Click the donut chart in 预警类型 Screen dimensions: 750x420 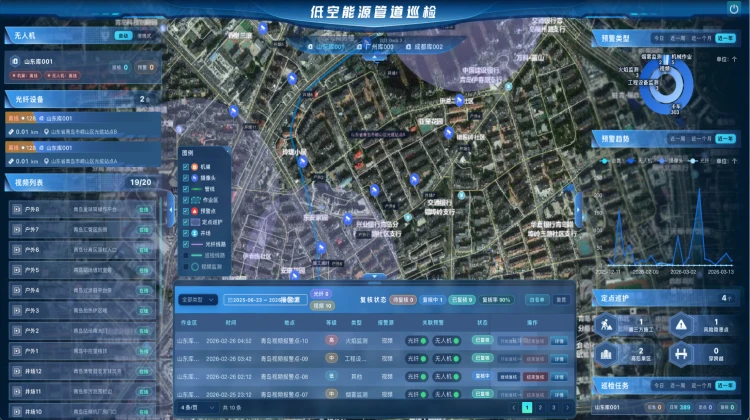(666, 85)
